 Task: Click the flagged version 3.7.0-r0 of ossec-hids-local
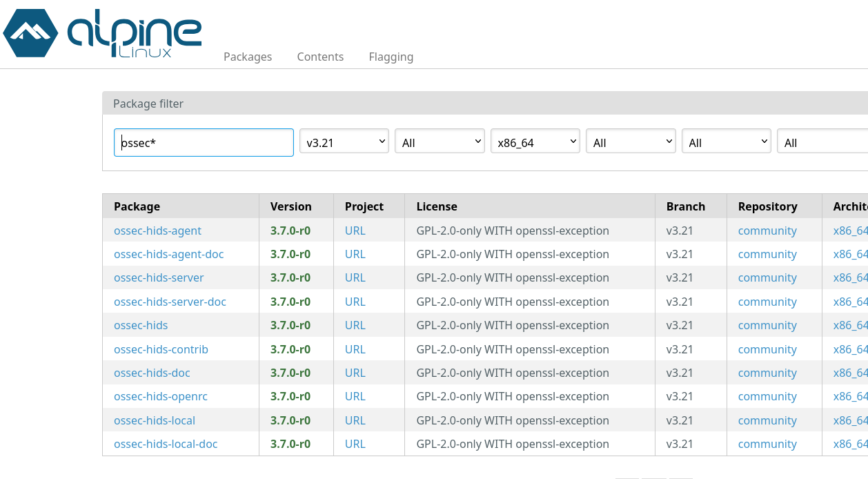[290, 420]
